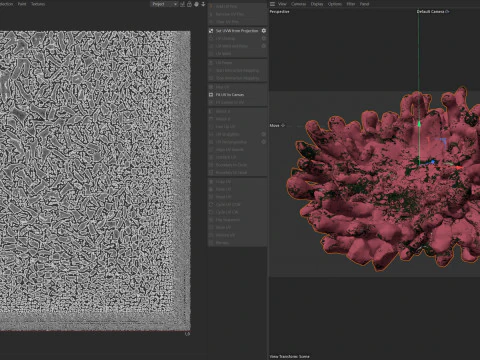Click the Fit UV to Canvas icon
The image size is (480, 360).
[x=211, y=95]
